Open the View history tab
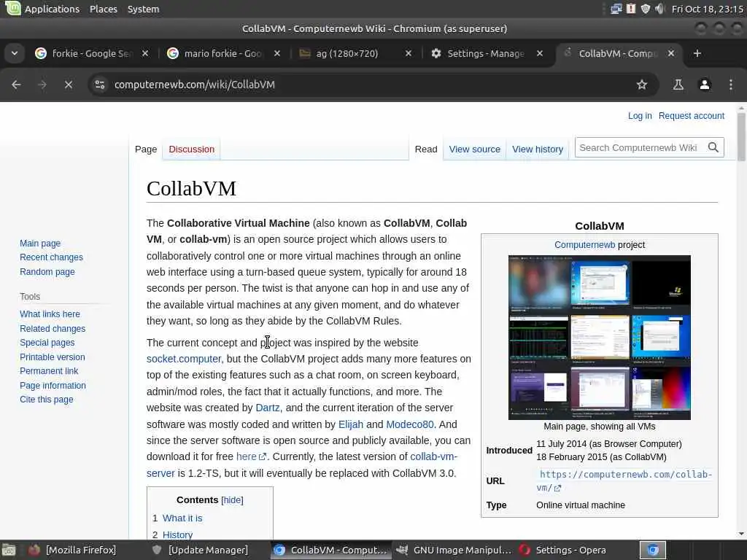747x560 pixels. click(x=538, y=149)
